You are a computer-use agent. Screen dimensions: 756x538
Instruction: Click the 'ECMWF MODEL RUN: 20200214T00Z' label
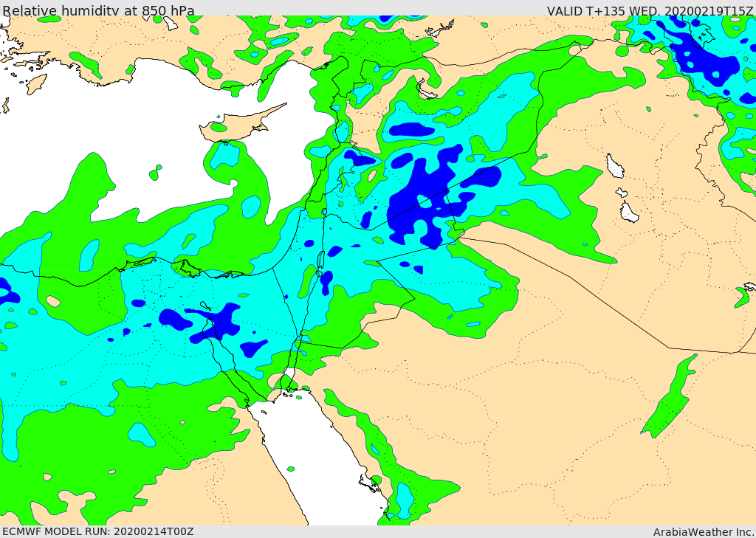tap(98, 531)
